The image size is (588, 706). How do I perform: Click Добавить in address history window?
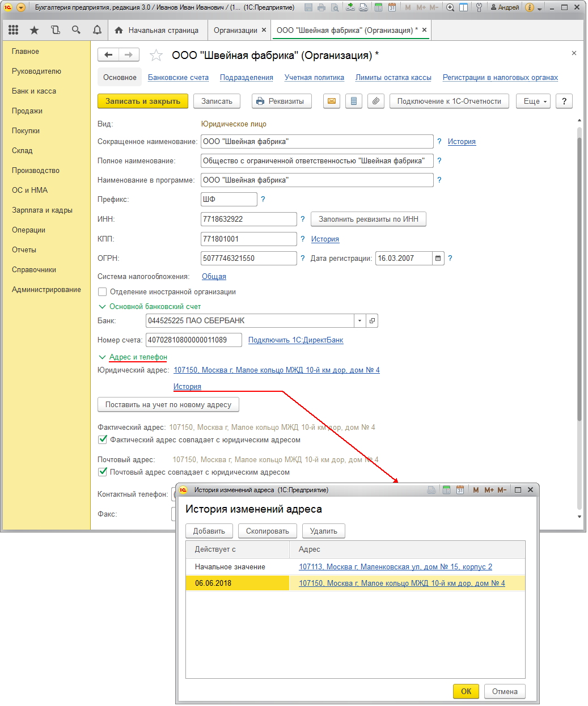(x=209, y=531)
